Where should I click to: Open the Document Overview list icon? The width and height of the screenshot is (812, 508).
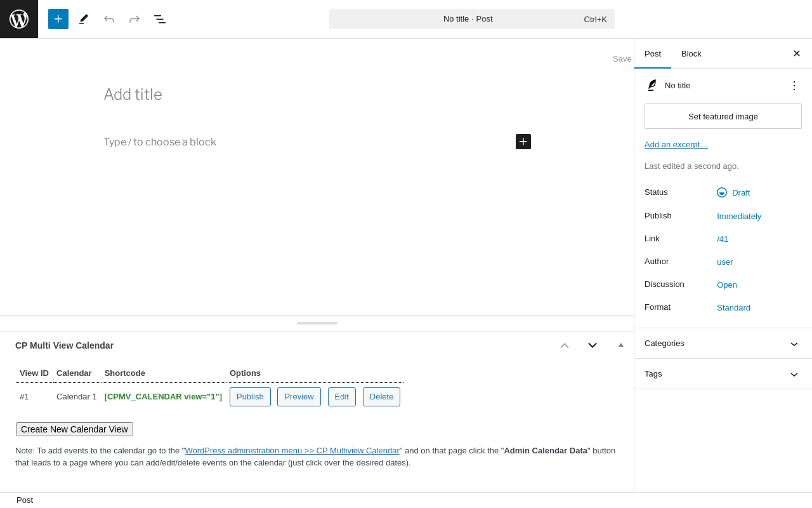160,19
